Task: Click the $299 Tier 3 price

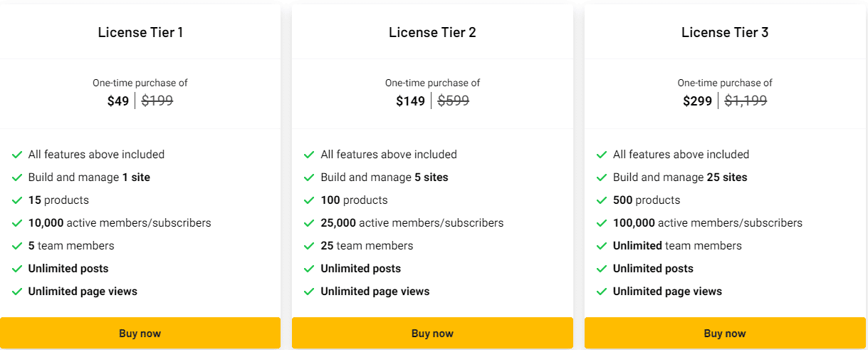Action: click(697, 101)
